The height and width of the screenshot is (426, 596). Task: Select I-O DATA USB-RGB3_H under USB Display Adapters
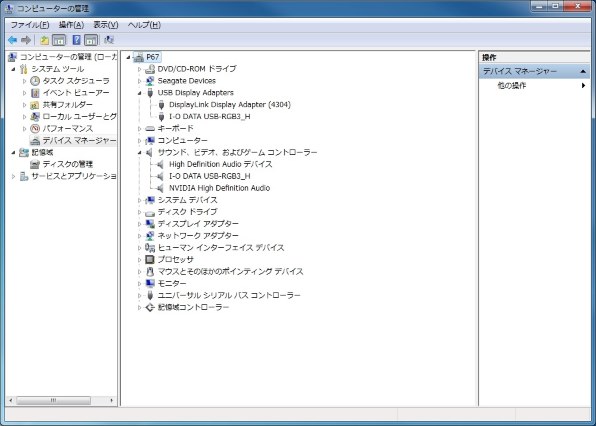209,117
